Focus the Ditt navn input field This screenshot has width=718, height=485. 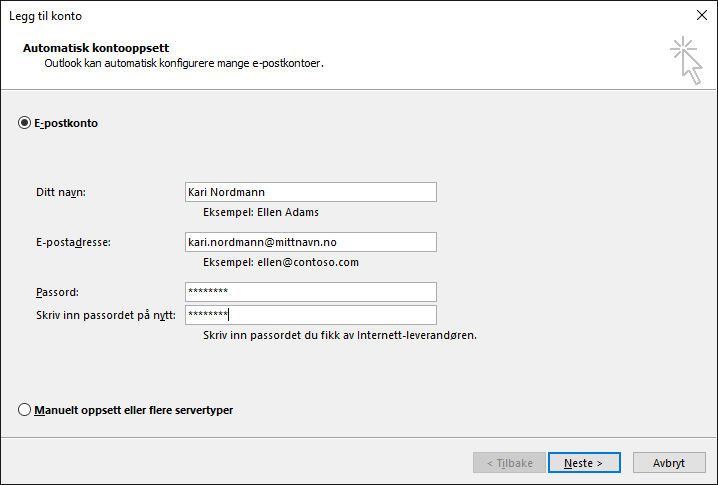(x=310, y=192)
